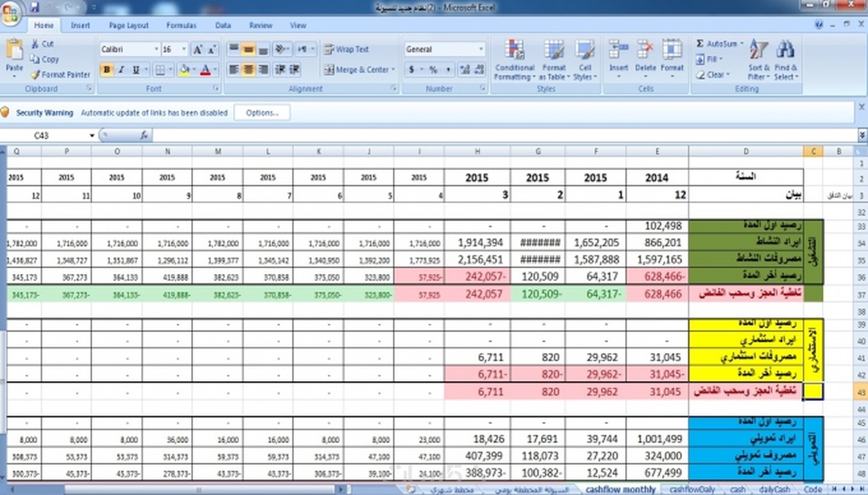This screenshot has width=868, height=495.
Task: Select column H header
Action: [477, 151]
